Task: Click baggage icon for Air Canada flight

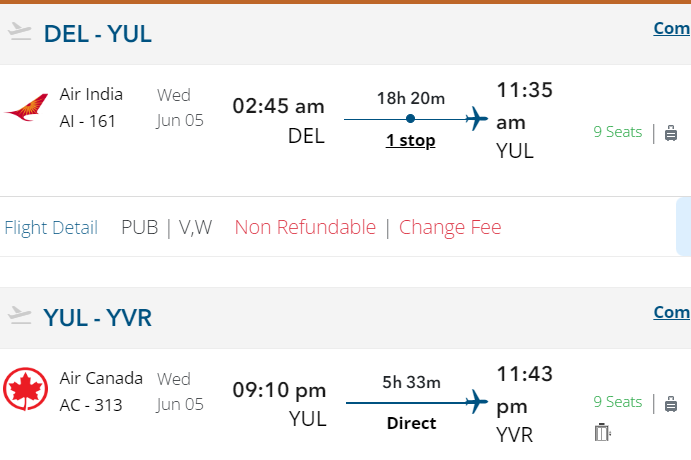Action: [x=671, y=403]
